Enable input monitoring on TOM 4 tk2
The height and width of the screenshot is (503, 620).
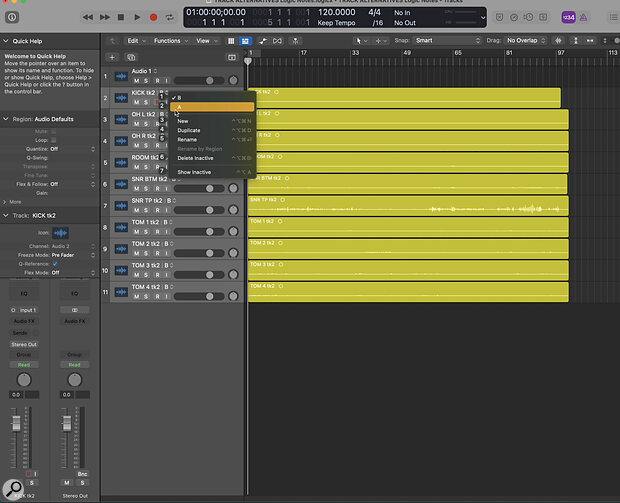pos(166,296)
